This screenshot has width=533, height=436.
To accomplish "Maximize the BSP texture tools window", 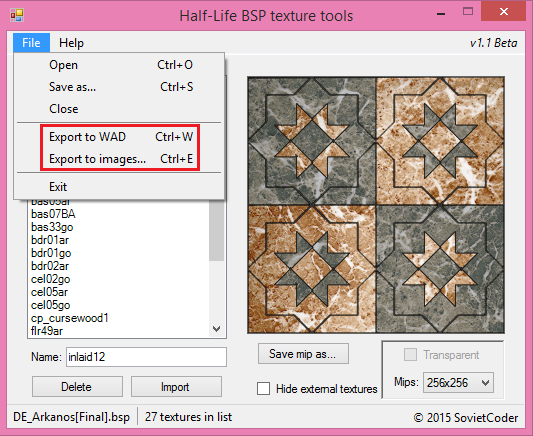I will point(468,12).
